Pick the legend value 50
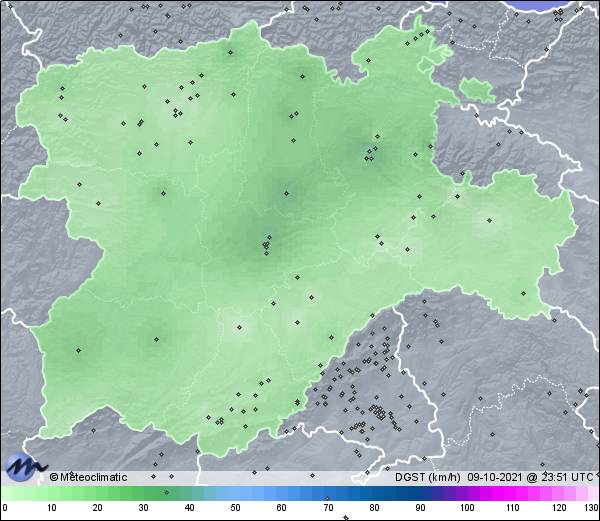 pyautogui.click(x=235, y=508)
